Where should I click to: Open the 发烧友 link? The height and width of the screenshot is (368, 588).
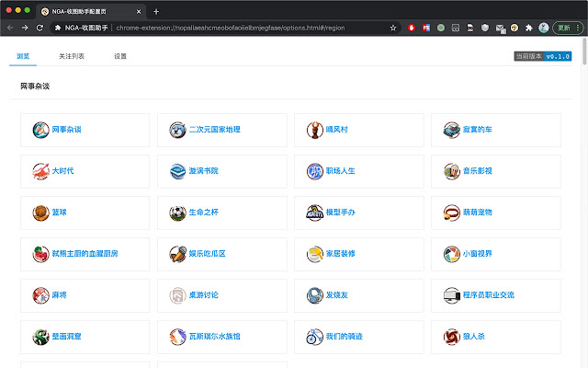(x=336, y=294)
